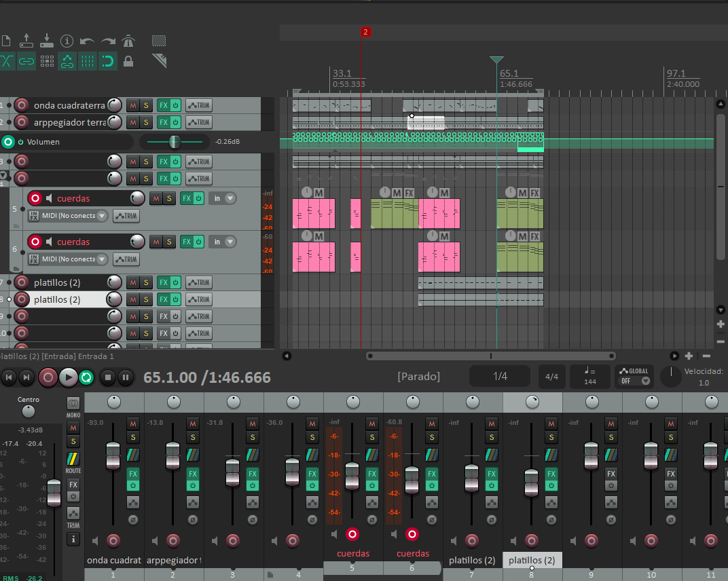Image resolution: width=728 pixels, height=581 pixels.
Task: Mute mixer channel 1 onda cuadrat
Action: (133, 424)
